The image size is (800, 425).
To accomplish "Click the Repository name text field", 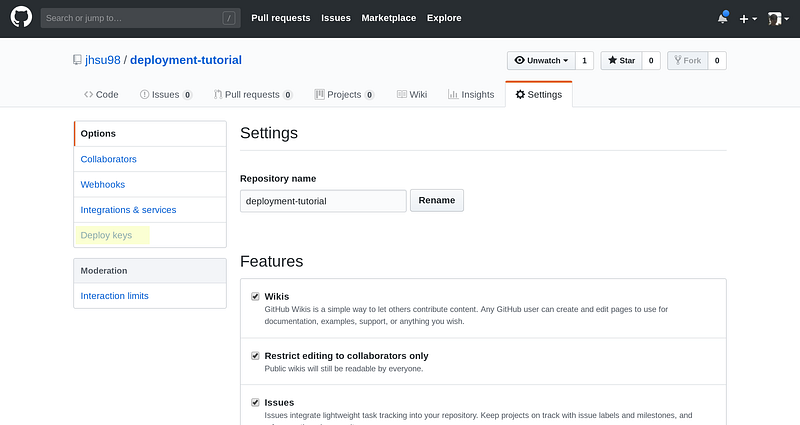I will pyautogui.click(x=323, y=201).
